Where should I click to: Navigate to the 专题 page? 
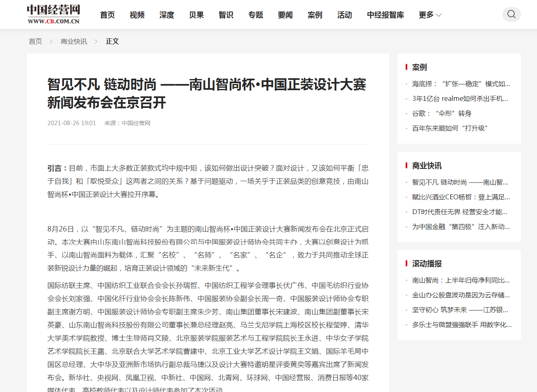tap(256, 15)
